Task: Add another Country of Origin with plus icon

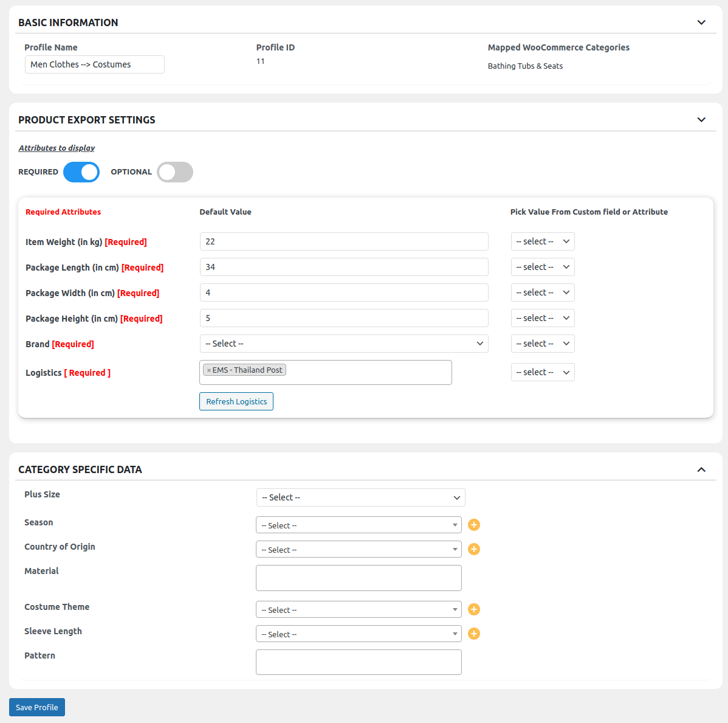Action: point(473,548)
